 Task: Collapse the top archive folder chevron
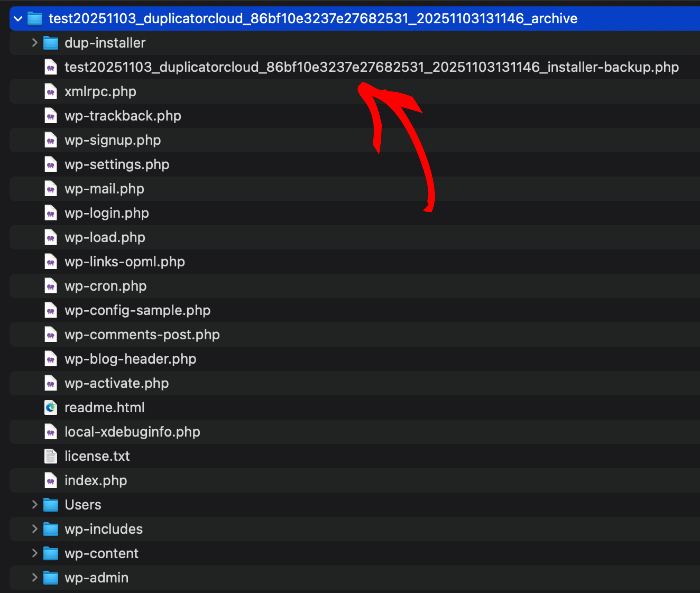point(18,19)
